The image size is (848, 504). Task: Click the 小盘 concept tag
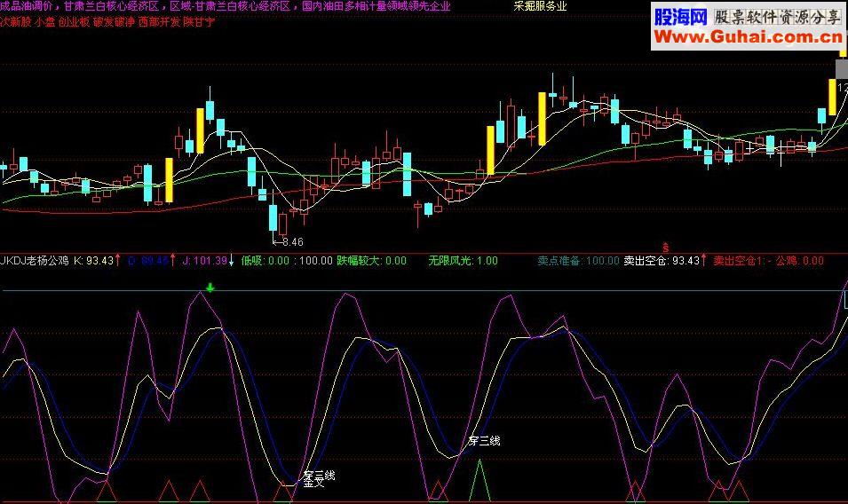44,22
